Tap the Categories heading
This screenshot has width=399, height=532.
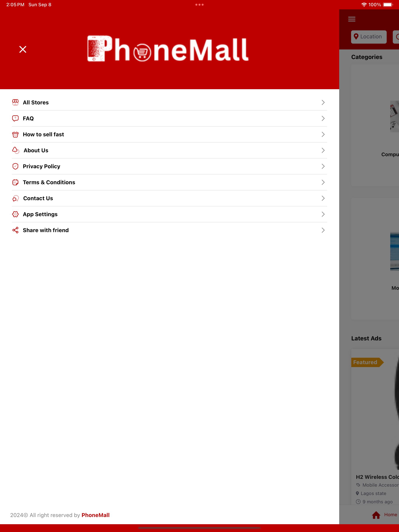coord(366,57)
